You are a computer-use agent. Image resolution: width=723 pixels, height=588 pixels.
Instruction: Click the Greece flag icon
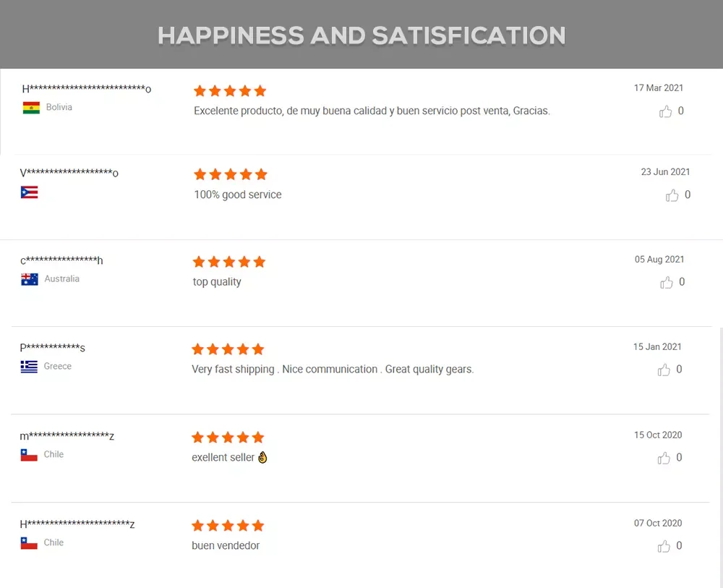point(29,367)
